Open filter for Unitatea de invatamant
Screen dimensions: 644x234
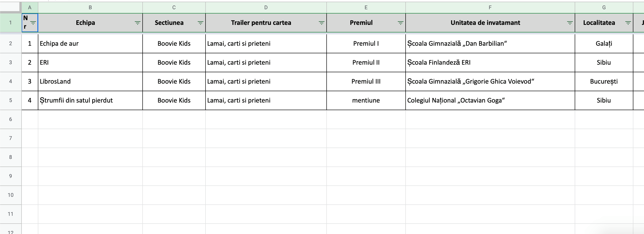[570, 23]
